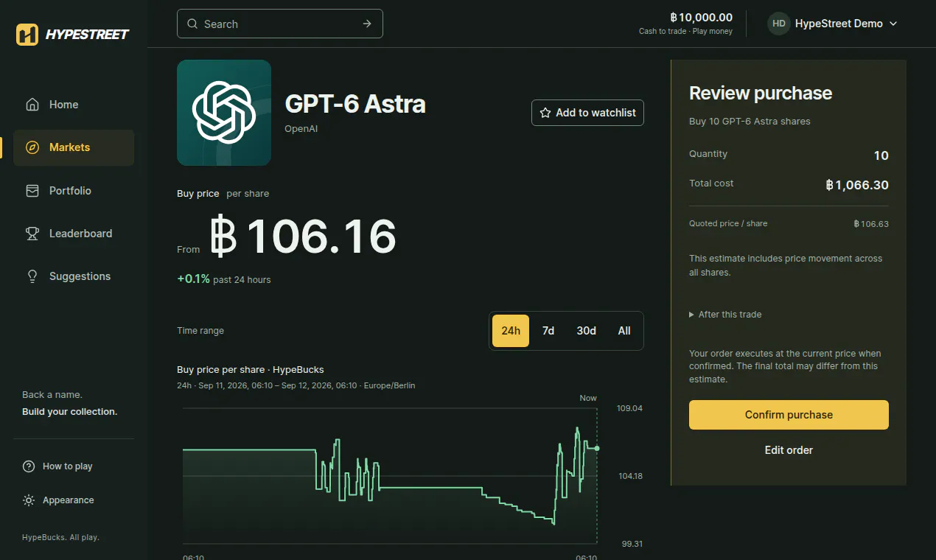The width and height of the screenshot is (936, 560).
Task: Select the 24h time range
Action: 511,330
